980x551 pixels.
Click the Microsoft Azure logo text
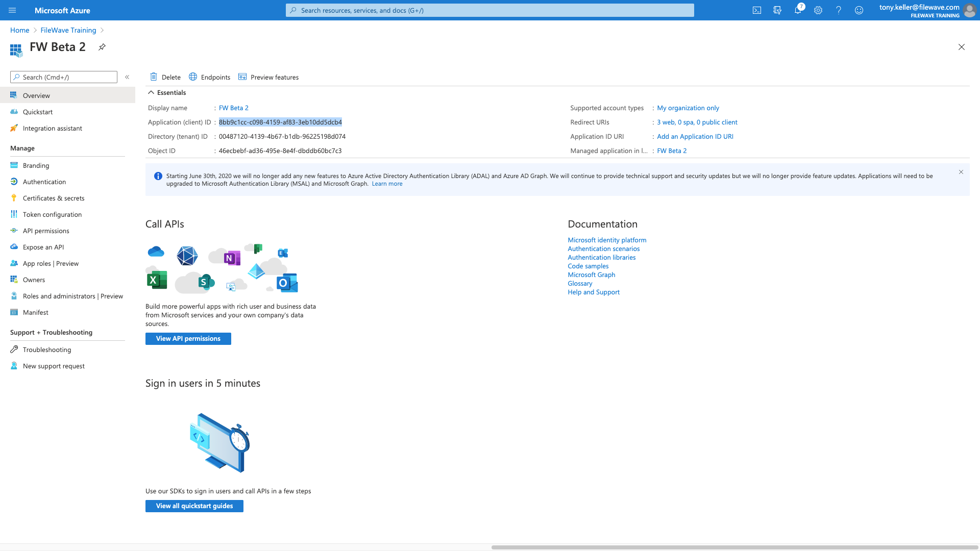[62, 10]
